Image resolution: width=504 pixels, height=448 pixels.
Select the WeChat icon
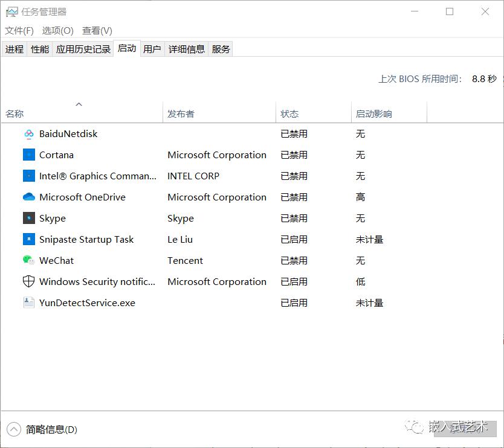29,261
